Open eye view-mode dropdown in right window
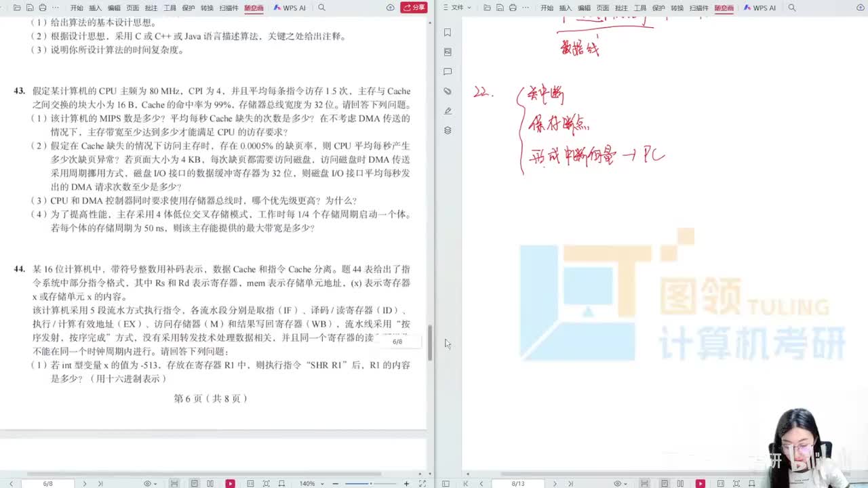Viewport: 868px width, 488px height. 620,483
